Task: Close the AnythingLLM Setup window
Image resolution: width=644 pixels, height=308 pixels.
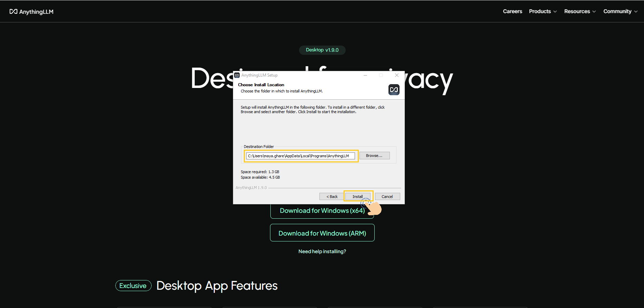Action: (397, 75)
